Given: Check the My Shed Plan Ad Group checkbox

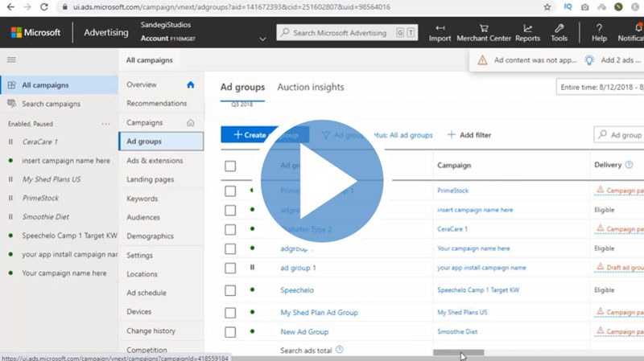Looking at the screenshot, I should (230, 313).
